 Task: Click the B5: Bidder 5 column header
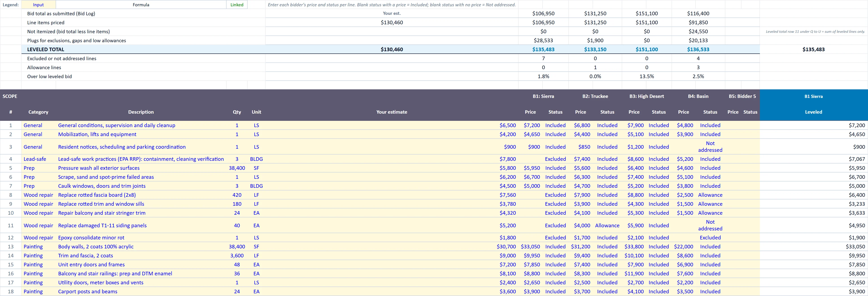point(742,96)
